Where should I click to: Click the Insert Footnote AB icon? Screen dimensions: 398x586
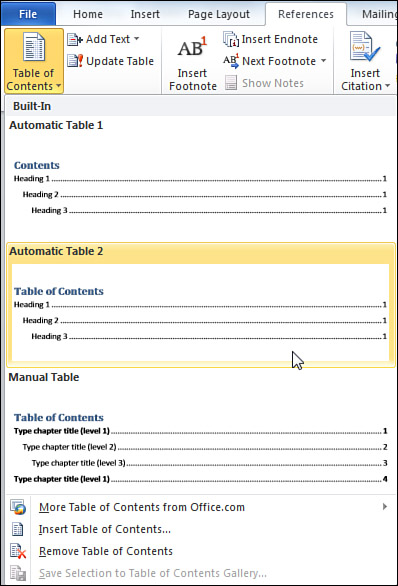click(x=192, y=48)
